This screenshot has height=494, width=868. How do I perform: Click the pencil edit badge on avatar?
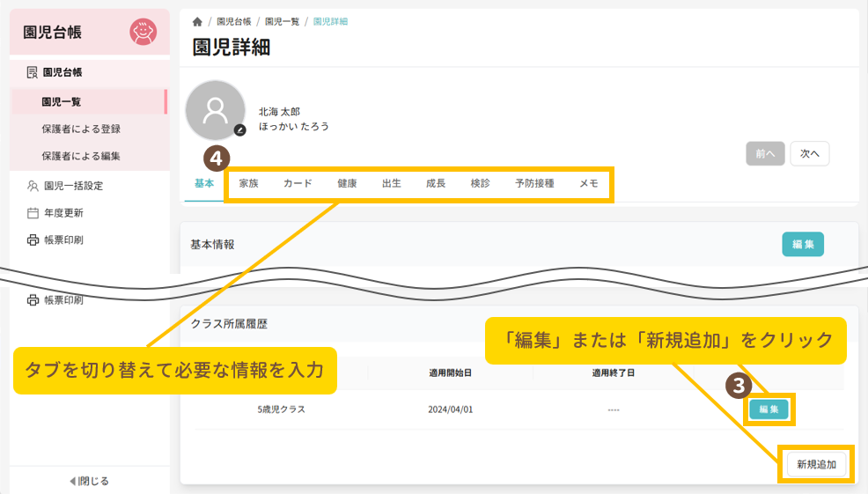pos(239,130)
